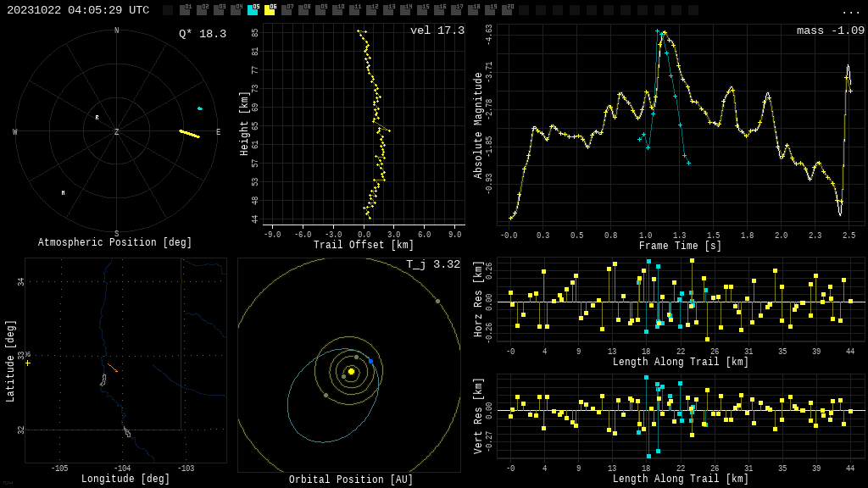The height and width of the screenshot is (488, 868).
Task: Click the T_j 3.32 label
Action: point(432,265)
